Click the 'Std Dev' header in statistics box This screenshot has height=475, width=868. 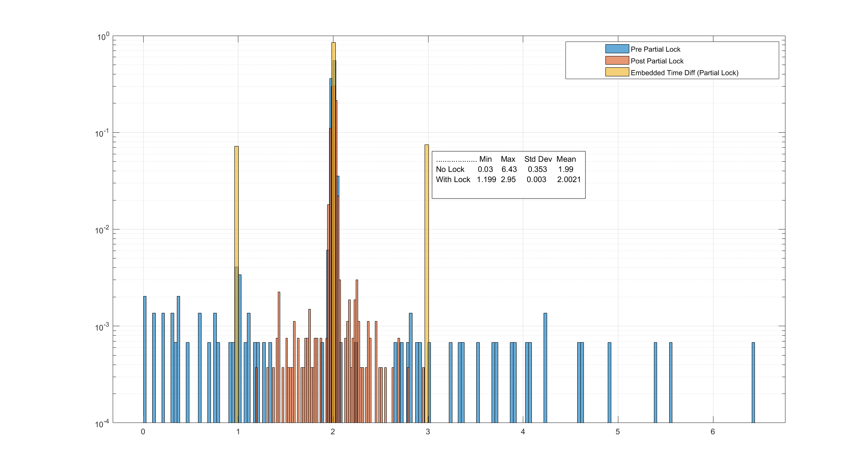pyautogui.click(x=538, y=159)
